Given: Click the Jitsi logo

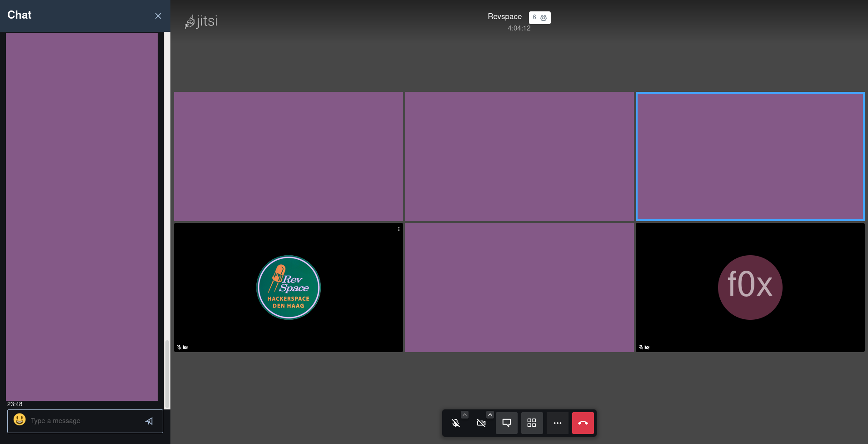Looking at the screenshot, I should [201, 21].
